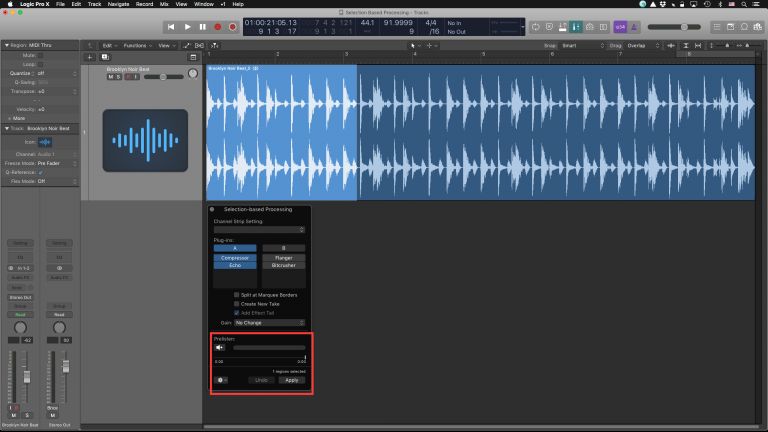
Task: Click the track icon in Track inspector
Action: point(45,142)
